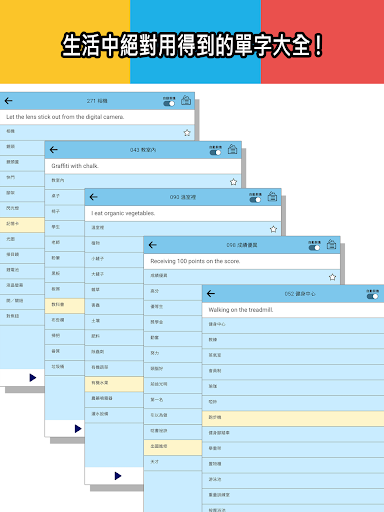Go back from the 093 greenhouse screen
This screenshot has width=384, height=512.
pyautogui.click(x=93, y=197)
